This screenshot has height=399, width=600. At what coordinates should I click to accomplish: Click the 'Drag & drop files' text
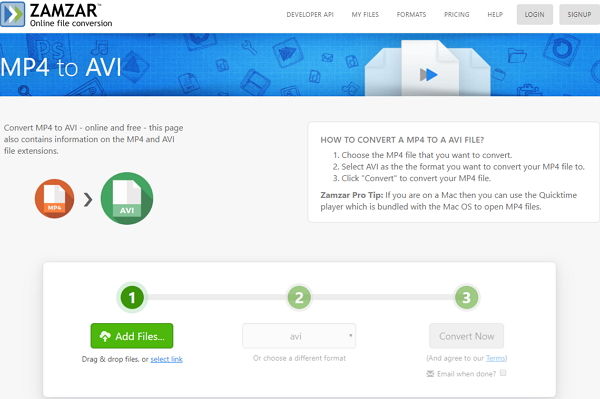[110, 359]
